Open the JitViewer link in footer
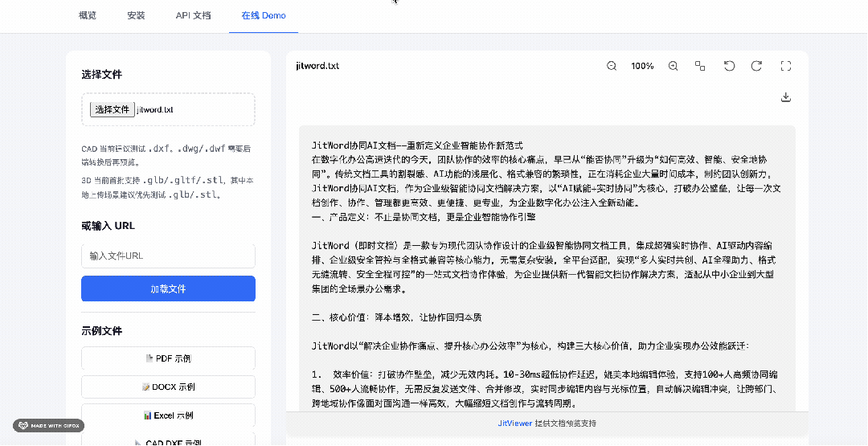Viewport: 868px width, 446px height. 515,423
